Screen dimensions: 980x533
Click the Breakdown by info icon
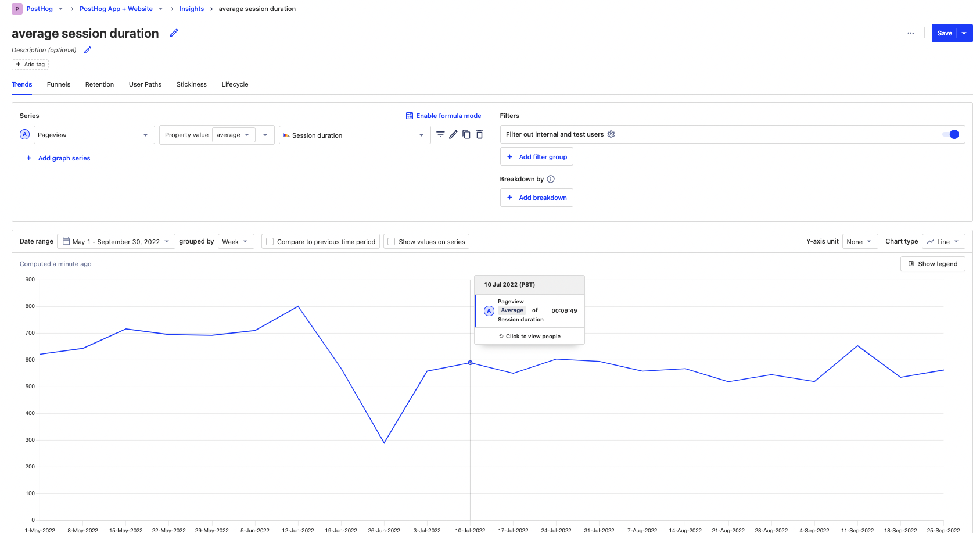coord(551,179)
